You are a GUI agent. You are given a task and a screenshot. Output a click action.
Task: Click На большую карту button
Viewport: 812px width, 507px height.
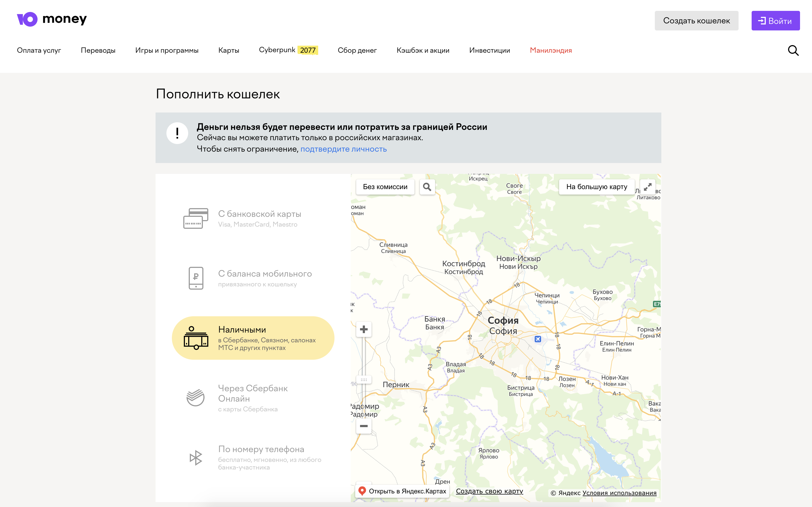(x=597, y=187)
